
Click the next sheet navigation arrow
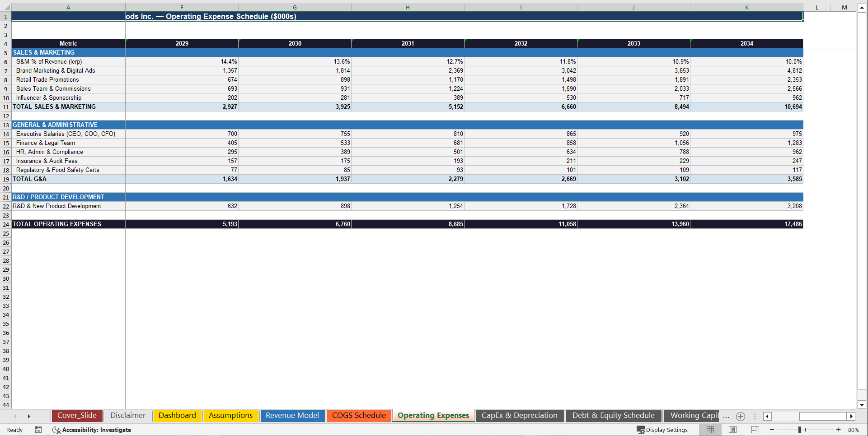point(29,416)
